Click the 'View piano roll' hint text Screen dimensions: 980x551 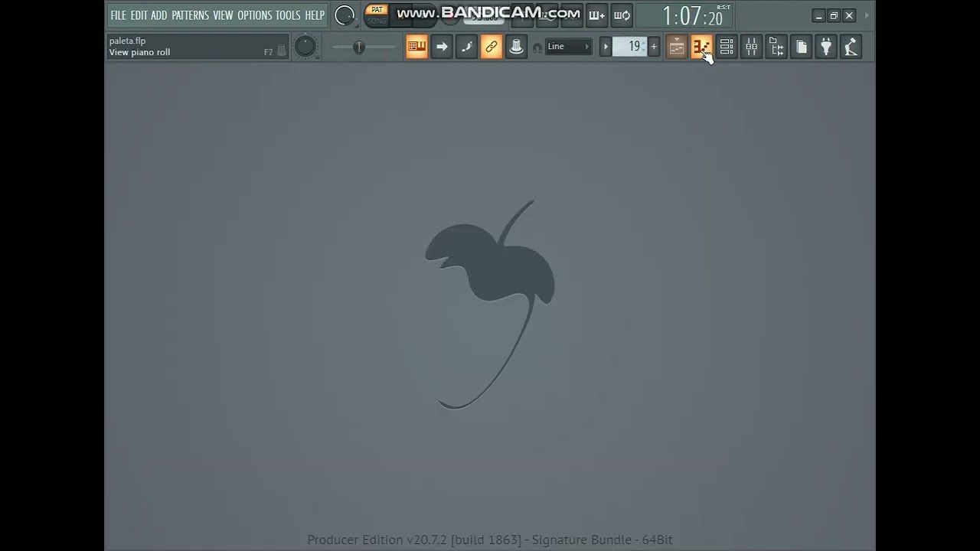point(139,52)
